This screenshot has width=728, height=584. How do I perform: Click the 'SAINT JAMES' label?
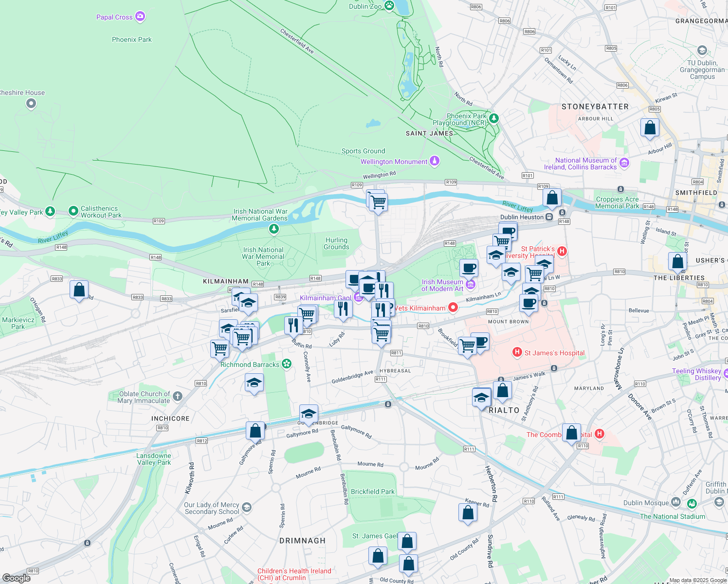429,133
